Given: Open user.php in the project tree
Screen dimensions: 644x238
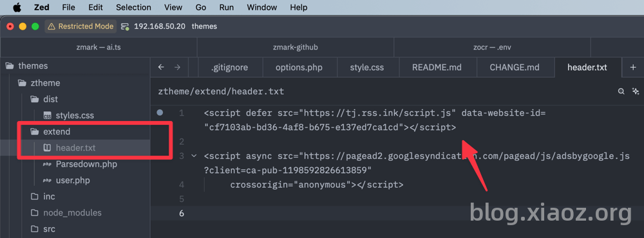Looking at the screenshot, I should (75, 181).
